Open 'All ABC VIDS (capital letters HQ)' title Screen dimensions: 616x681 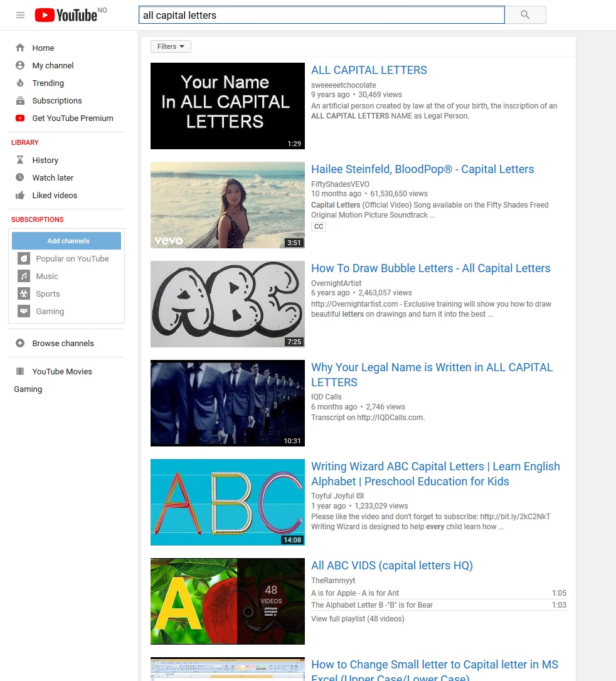[x=392, y=566]
